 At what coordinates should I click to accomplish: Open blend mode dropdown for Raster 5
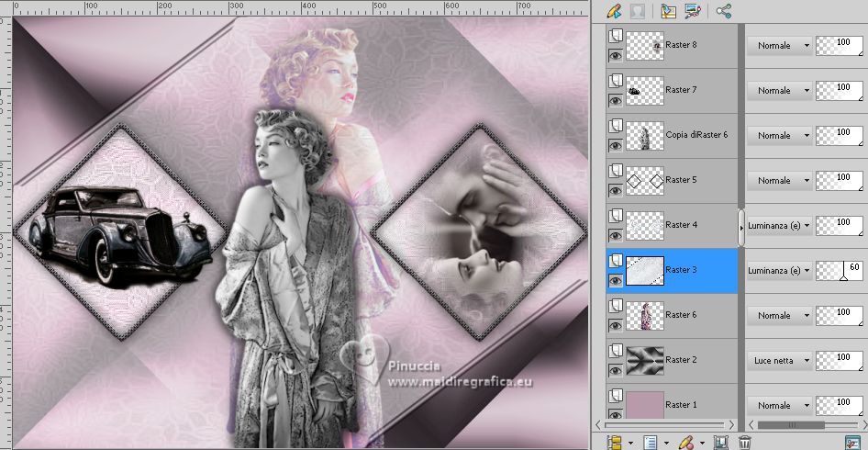(779, 180)
